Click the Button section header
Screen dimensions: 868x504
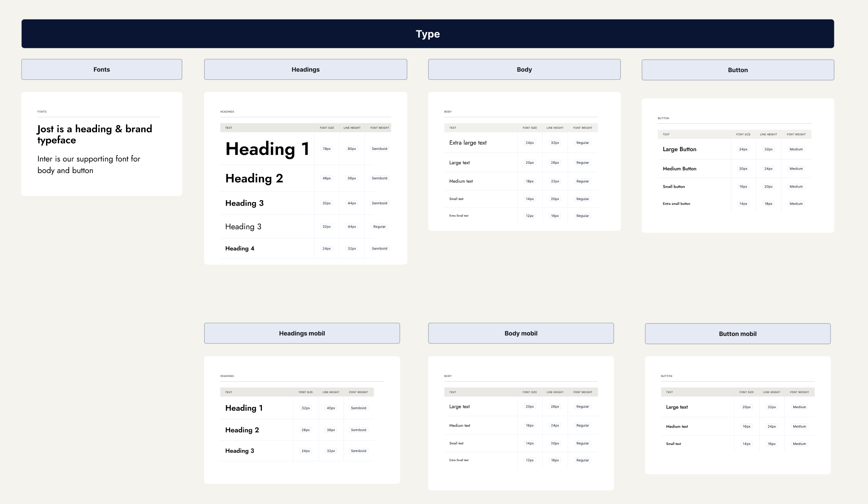tap(738, 70)
